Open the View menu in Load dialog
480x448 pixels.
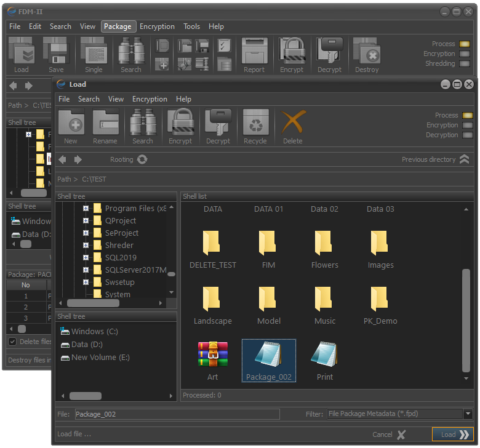tap(116, 99)
